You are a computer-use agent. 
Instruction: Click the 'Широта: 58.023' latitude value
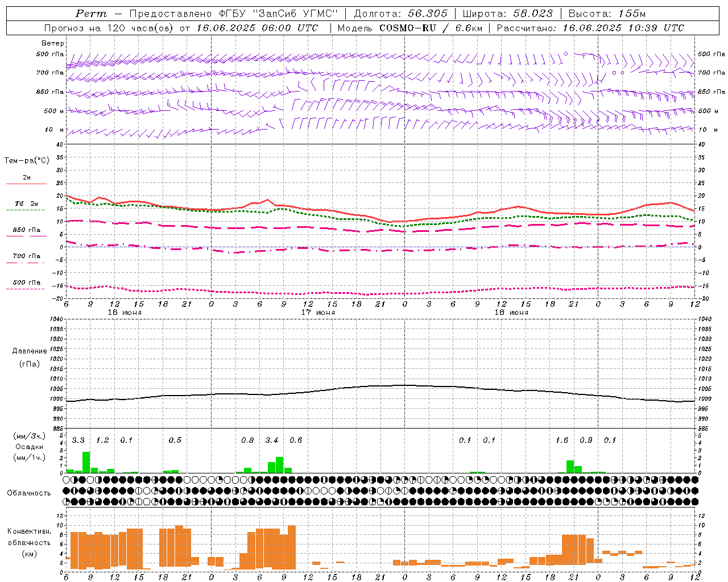coord(507,14)
